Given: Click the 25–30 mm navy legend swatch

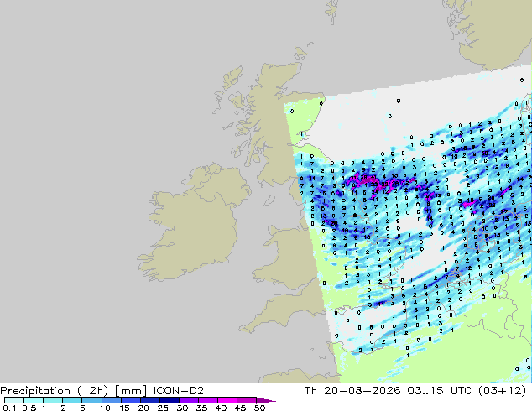Looking at the screenshot, I should (x=169, y=400).
